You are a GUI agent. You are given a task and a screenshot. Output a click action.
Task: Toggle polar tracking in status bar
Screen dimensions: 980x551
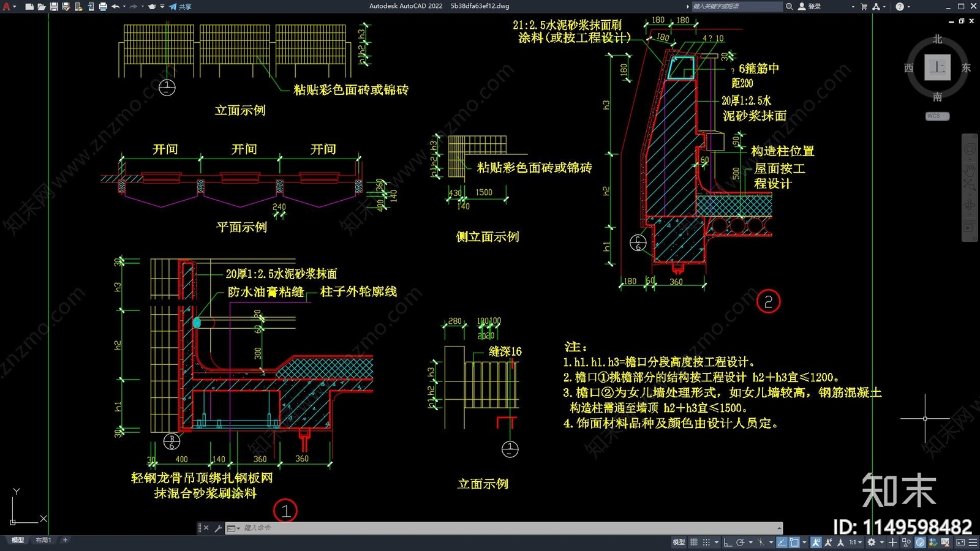pyautogui.click(x=741, y=542)
